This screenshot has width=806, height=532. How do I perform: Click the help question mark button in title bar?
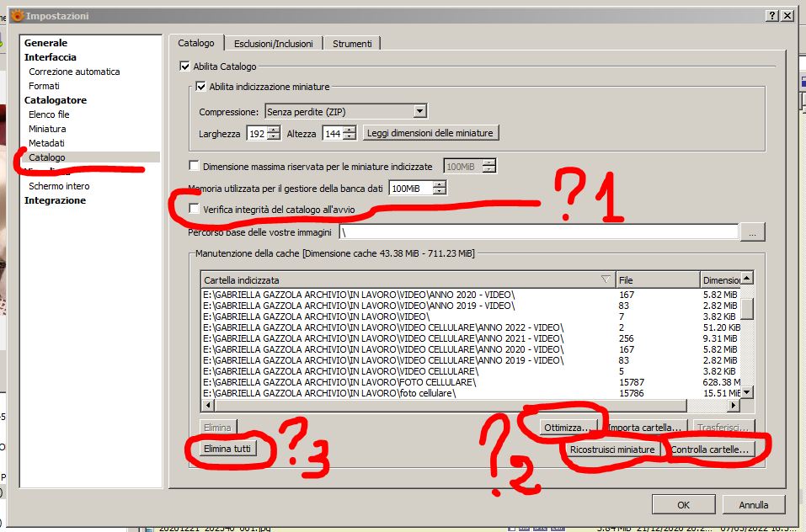[771, 16]
